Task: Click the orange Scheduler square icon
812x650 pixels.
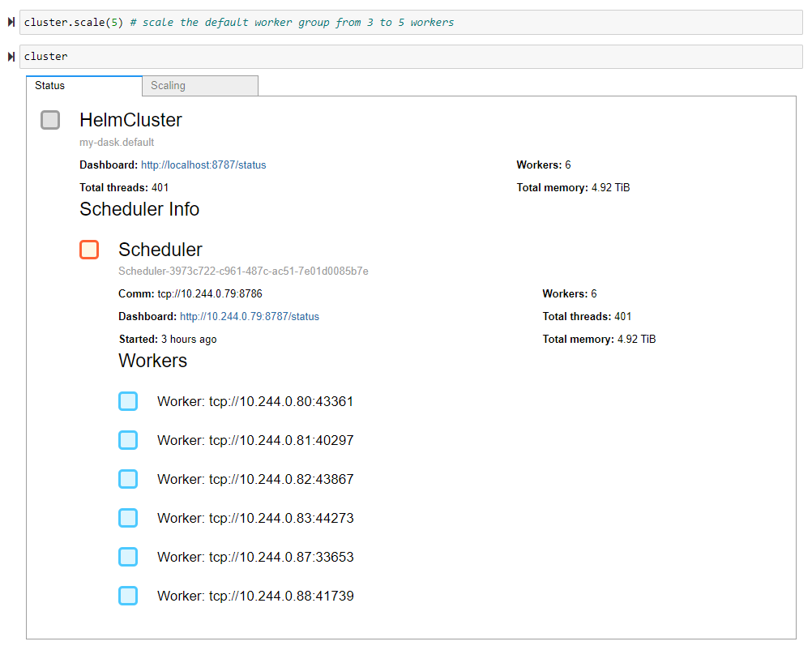Action: coord(89,250)
